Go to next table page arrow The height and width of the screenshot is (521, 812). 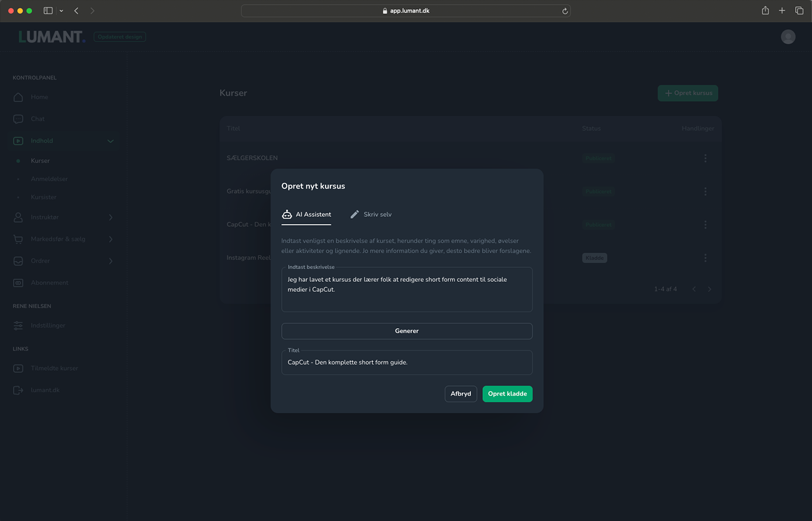click(709, 289)
